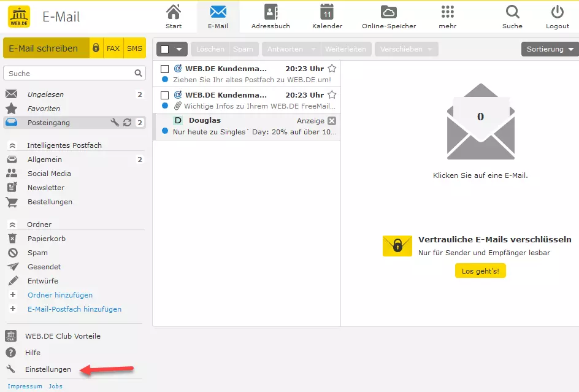579x392 pixels.
Task: Click the attachment paperclip on 'Wichtige Infos' email
Action: click(178, 106)
